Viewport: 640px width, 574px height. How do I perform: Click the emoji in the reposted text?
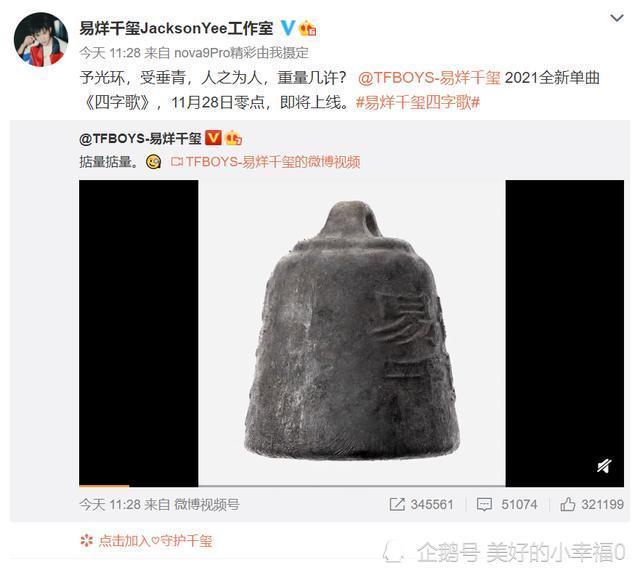pos(153,162)
